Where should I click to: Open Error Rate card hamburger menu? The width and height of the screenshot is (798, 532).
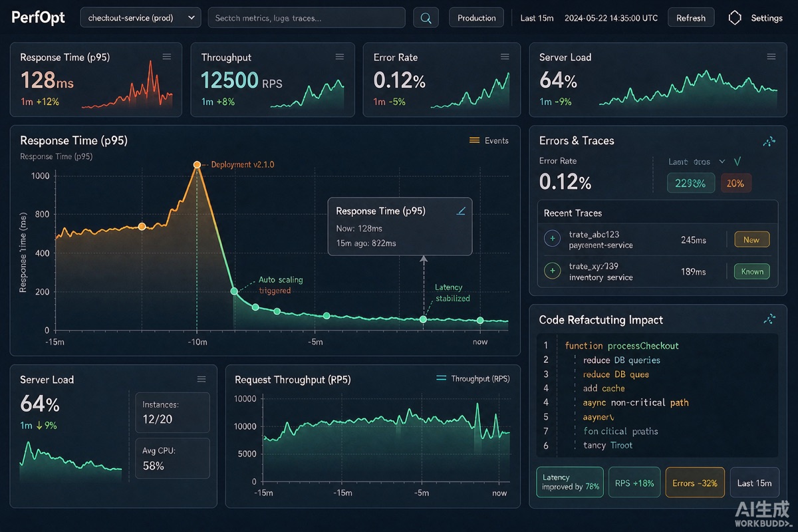(x=505, y=57)
